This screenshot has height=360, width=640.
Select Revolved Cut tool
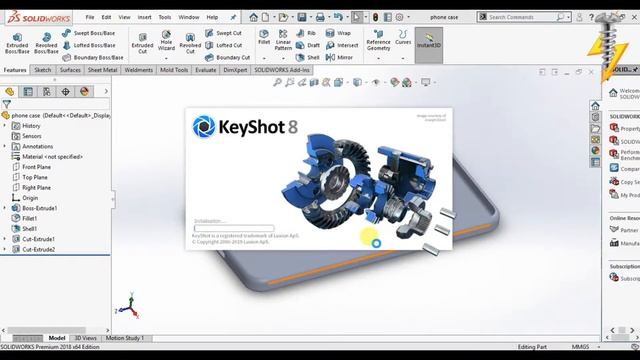tap(190, 44)
